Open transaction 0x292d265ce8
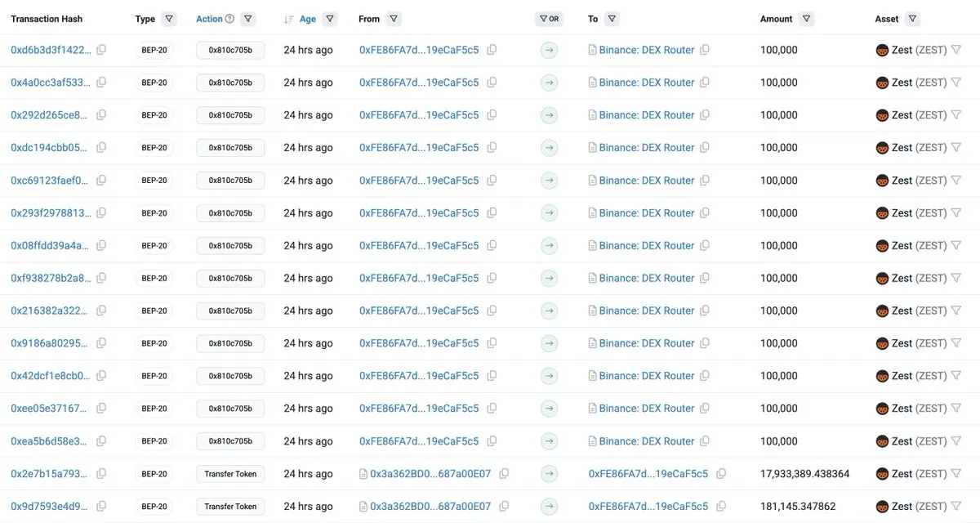This screenshot has height=523, width=980. point(49,115)
